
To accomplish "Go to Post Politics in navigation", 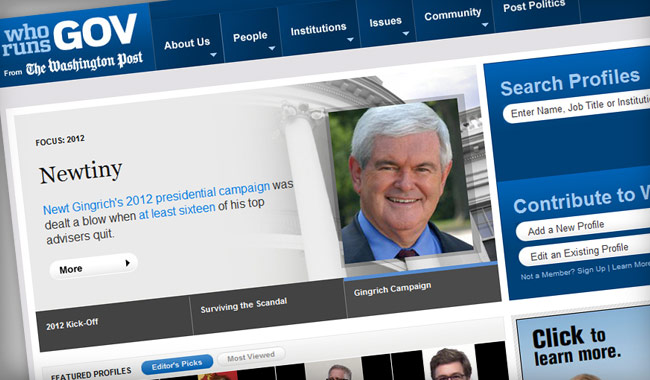I will [x=534, y=6].
